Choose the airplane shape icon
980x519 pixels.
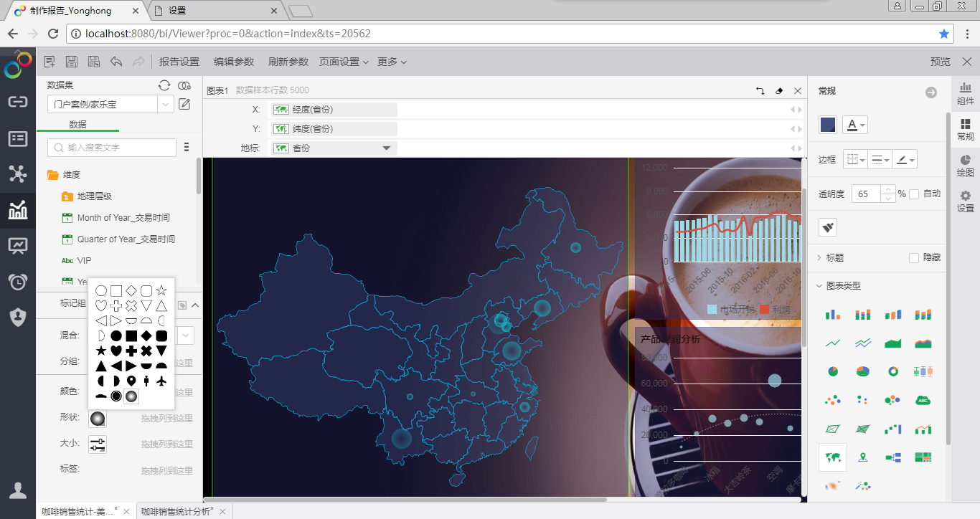[161, 381]
